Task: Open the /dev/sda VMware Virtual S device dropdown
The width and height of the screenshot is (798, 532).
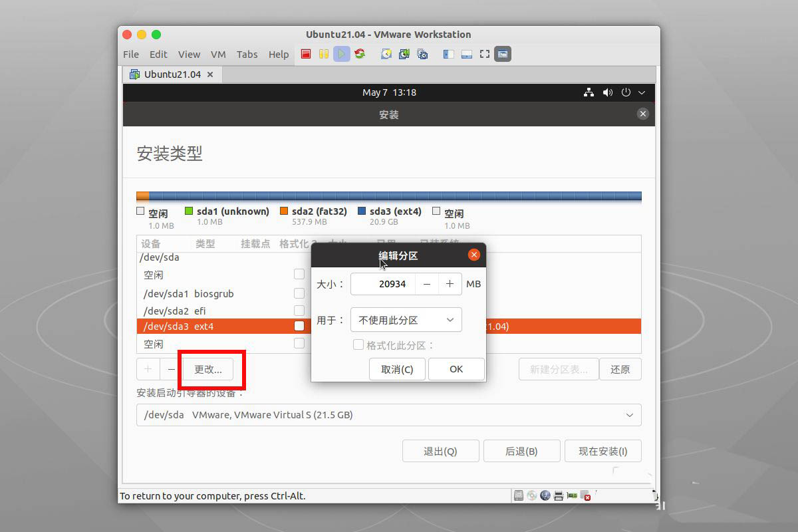Action: pos(389,415)
